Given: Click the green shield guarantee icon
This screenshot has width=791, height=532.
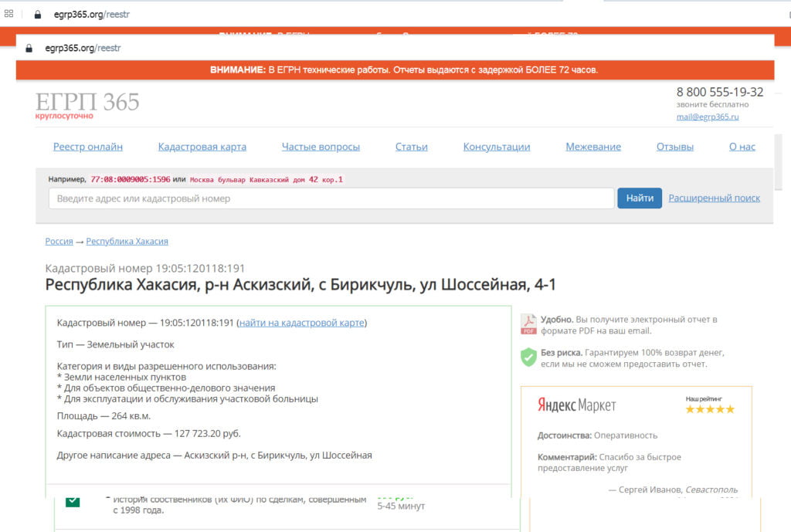Looking at the screenshot, I should [528, 357].
